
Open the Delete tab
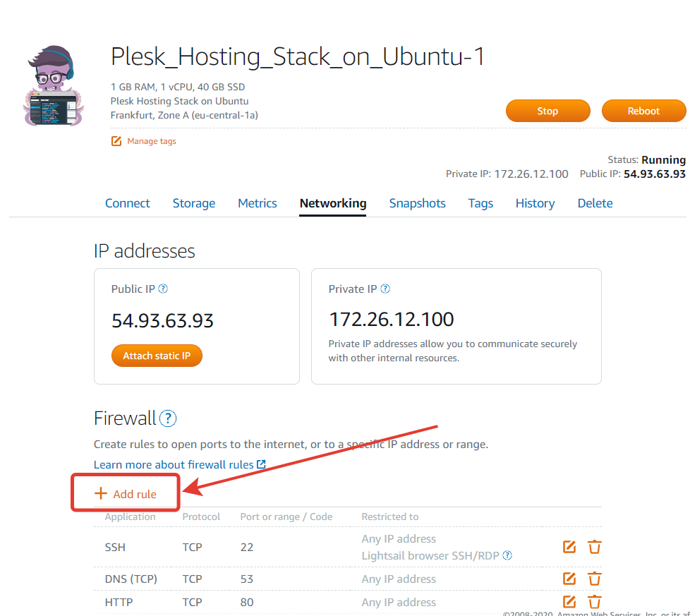pyautogui.click(x=595, y=203)
